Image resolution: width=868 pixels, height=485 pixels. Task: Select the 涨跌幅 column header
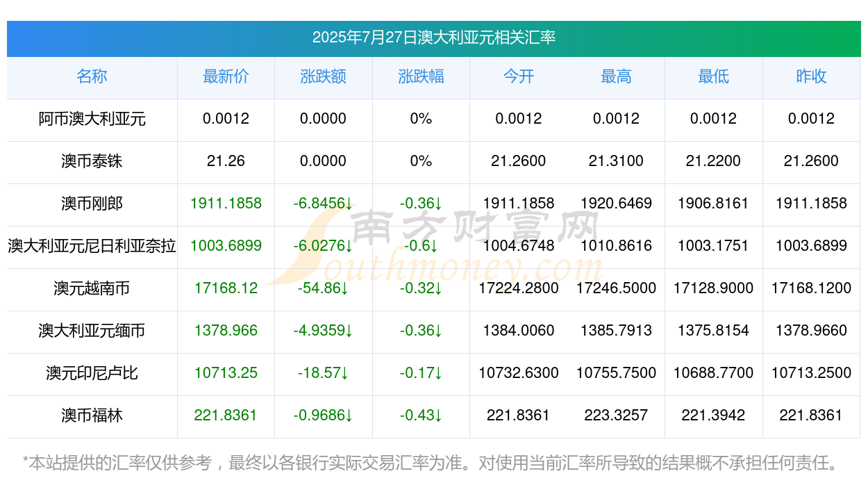(421, 76)
